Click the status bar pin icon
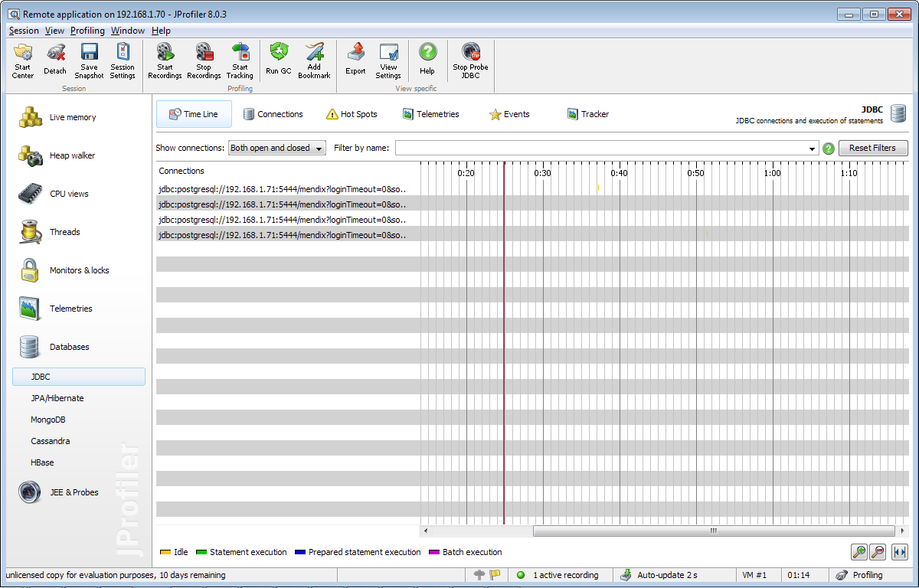Image resolution: width=919 pixels, height=588 pixels. click(480, 575)
